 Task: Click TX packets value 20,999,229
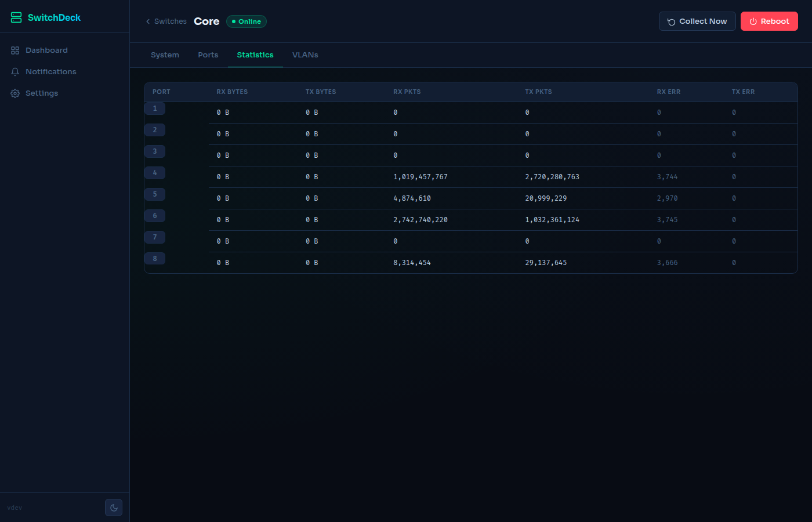click(546, 198)
